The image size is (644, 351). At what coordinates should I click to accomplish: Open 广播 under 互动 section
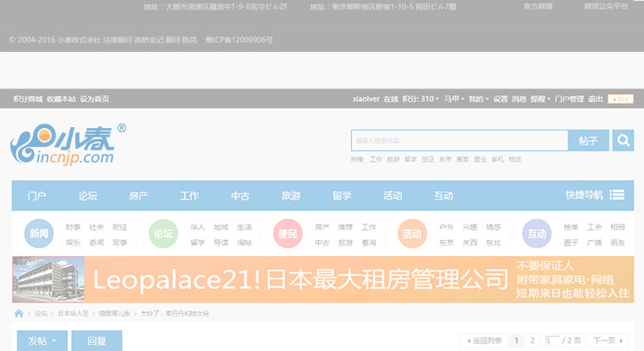pyautogui.click(x=595, y=243)
